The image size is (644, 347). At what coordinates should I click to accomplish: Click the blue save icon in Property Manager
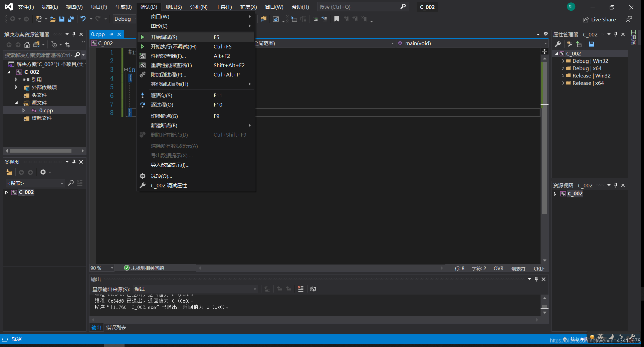click(592, 44)
